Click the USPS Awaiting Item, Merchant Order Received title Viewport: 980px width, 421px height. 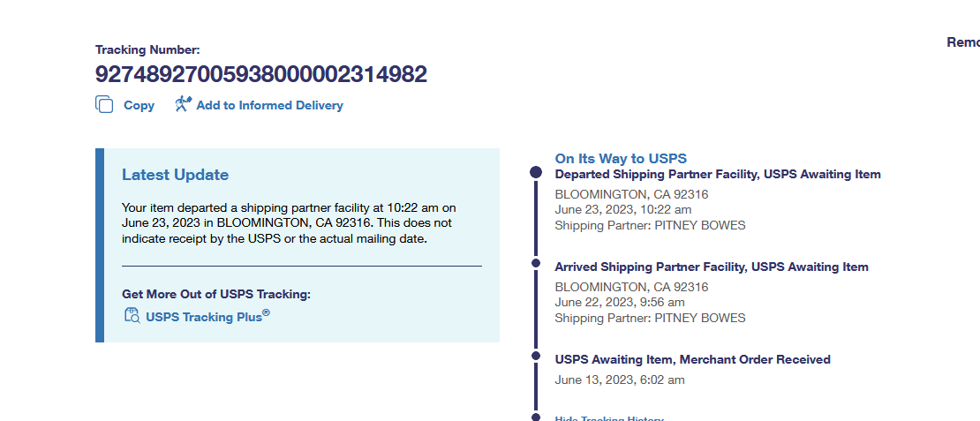click(692, 359)
